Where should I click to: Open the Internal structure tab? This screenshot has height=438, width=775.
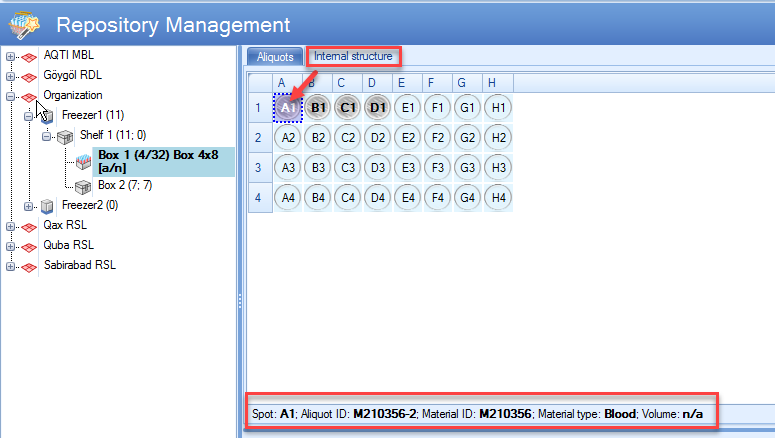pyautogui.click(x=353, y=57)
